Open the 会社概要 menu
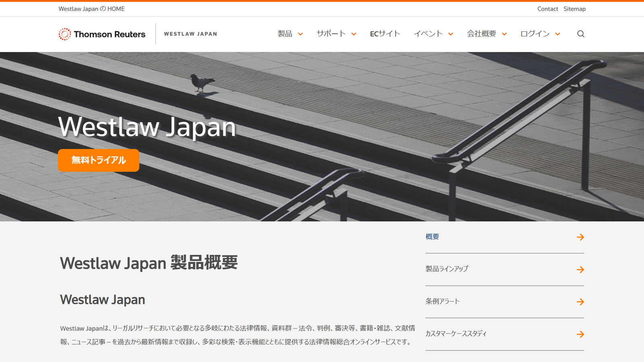 pos(481,34)
